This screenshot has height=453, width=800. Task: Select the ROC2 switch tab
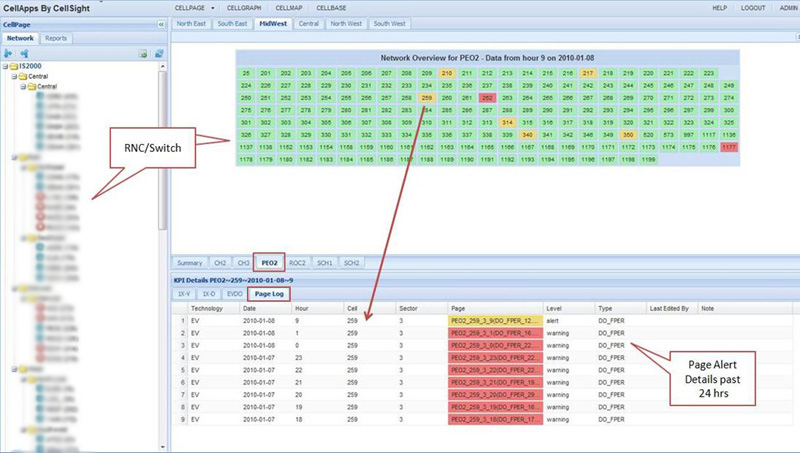[x=297, y=262]
